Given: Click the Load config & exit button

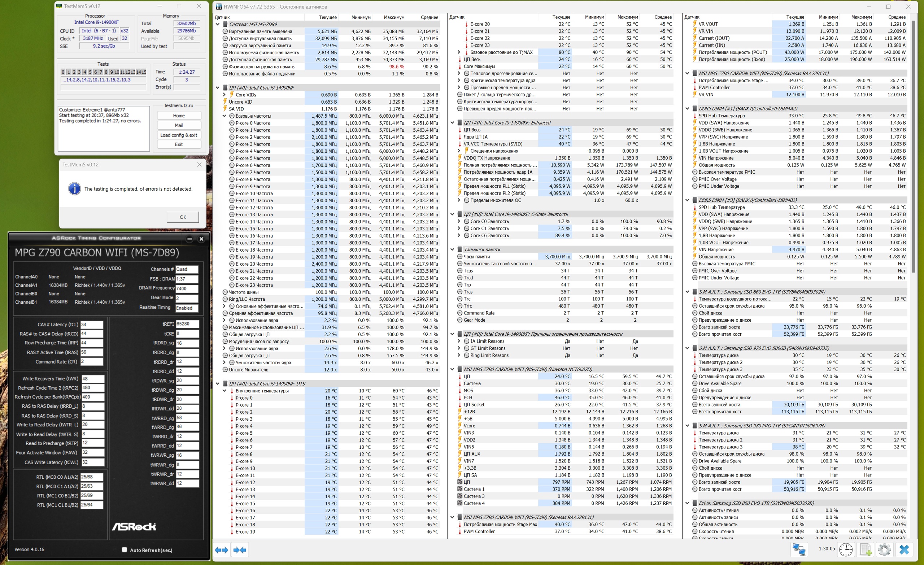Looking at the screenshot, I should [179, 135].
